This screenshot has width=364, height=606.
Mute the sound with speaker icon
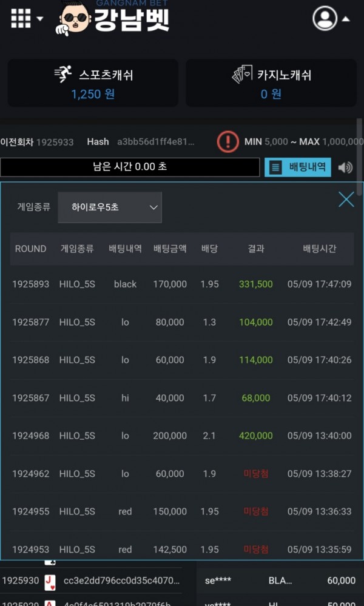345,167
